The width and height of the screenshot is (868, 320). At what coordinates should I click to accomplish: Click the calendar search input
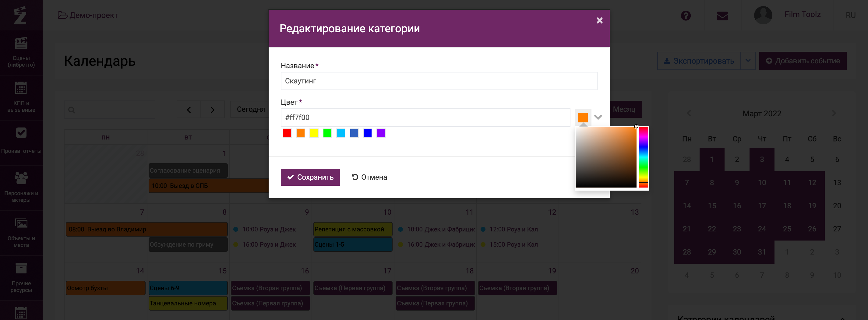[x=110, y=110]
